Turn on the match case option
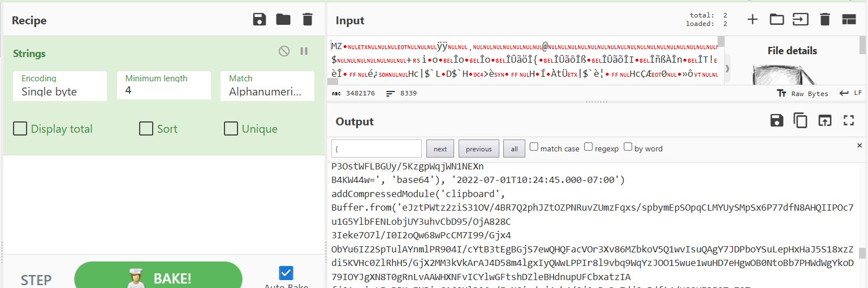The height and width of the screenshot is (288, 868). (x=534, y=147)
